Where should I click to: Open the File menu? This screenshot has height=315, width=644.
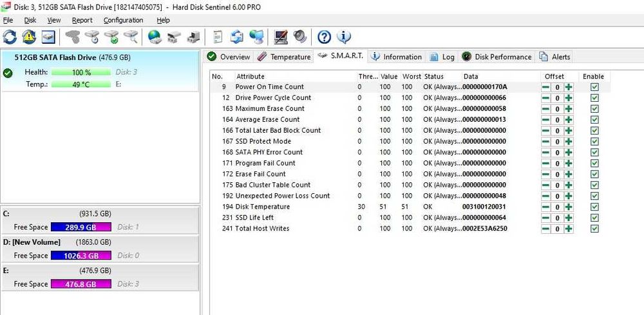pyautogui.click(x=8, y=20)
